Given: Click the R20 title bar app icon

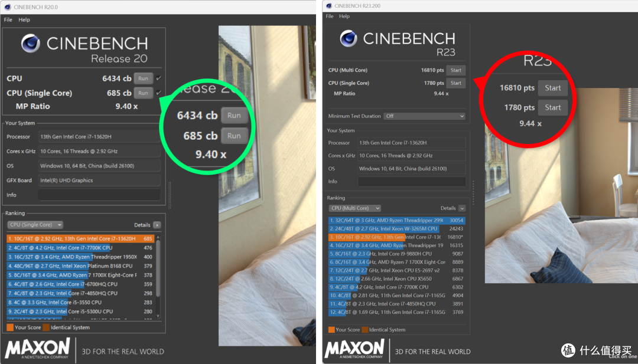Looking at the screenshot, I should tap(7, 7).
